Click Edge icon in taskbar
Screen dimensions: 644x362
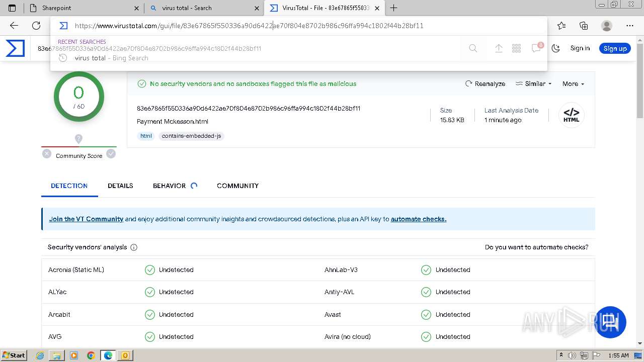108,355
